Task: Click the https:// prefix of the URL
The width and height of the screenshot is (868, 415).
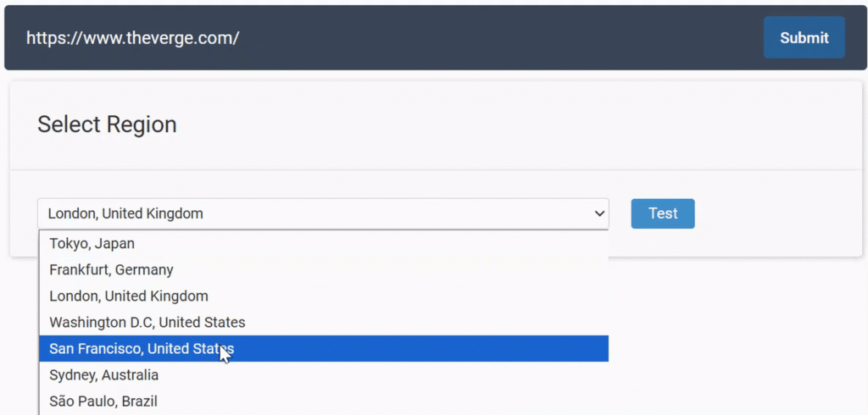Action: 50,38
